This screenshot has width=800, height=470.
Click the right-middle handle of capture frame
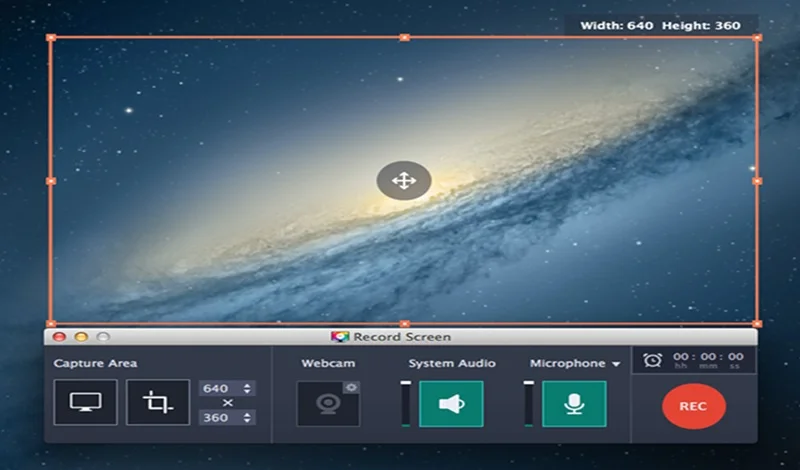pos(757,181)
